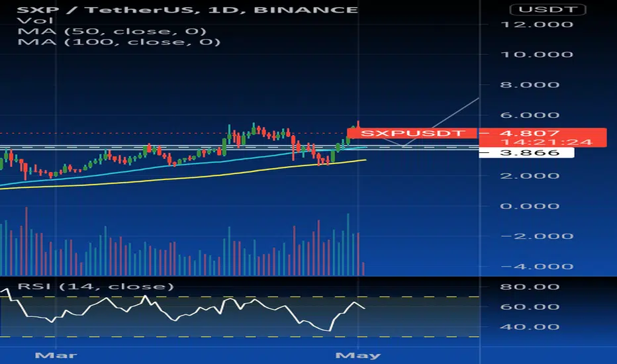The width and height of the screenshot is (617, 364).
Task: Click the 14:21:24 countdown timer
Action: coord(547,142)
